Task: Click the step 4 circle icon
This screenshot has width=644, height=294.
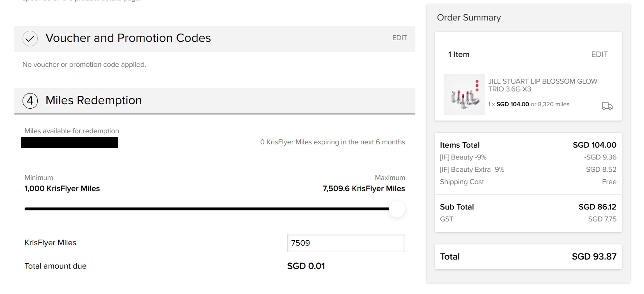Action: tap(30, 101)
